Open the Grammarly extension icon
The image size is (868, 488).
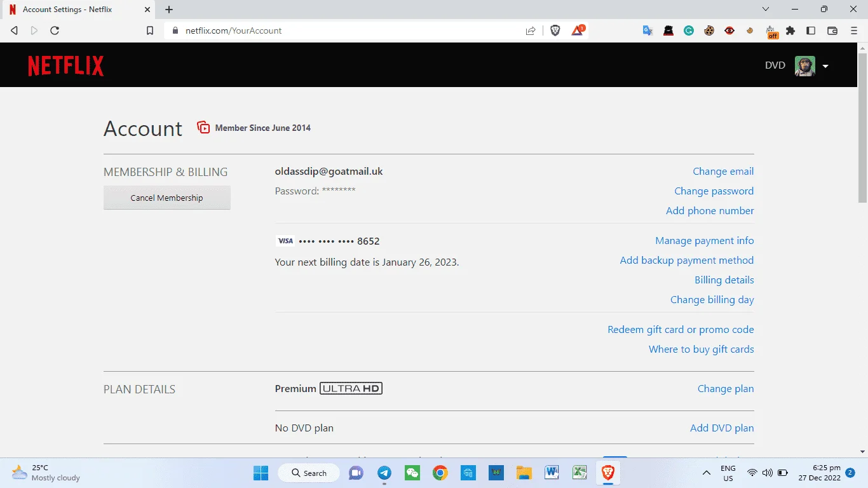click(x=689, y=30)
